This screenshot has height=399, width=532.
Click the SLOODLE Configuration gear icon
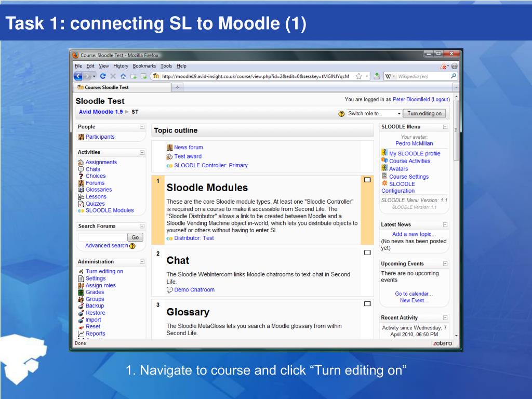(384, 183)
